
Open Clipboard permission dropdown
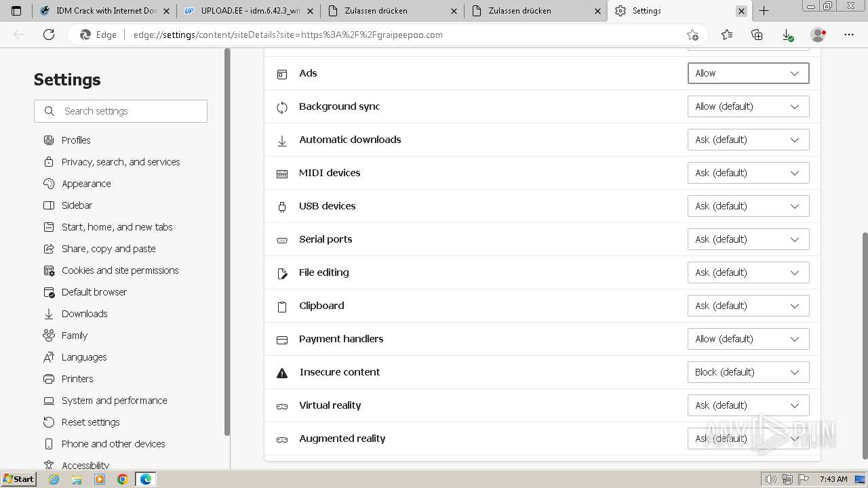748,306
